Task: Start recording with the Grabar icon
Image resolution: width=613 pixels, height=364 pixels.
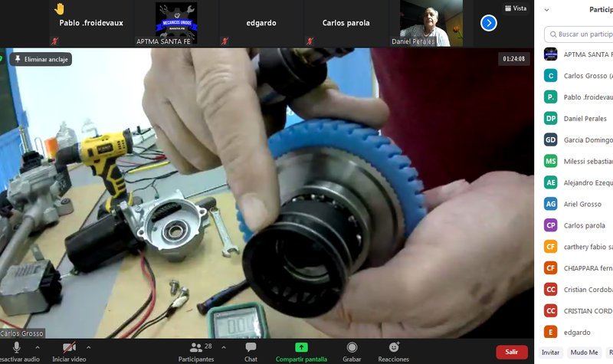Action: point(352,348)
